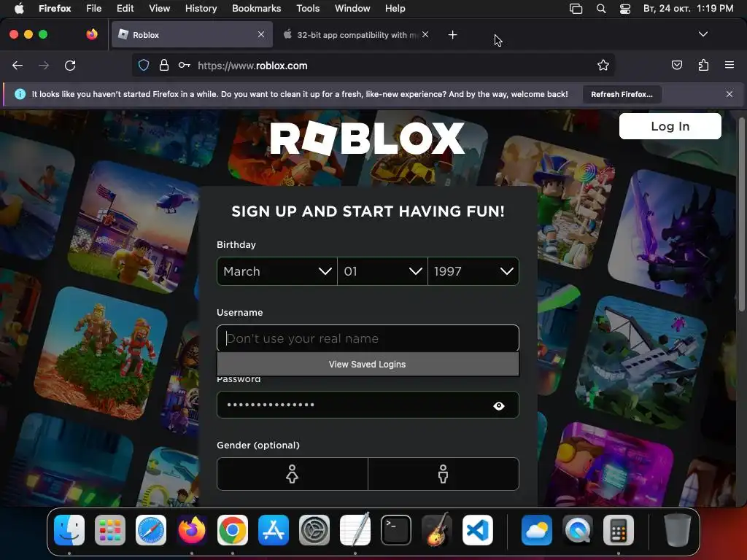Go forward with the forward arrow

click(x=44, y=66)
